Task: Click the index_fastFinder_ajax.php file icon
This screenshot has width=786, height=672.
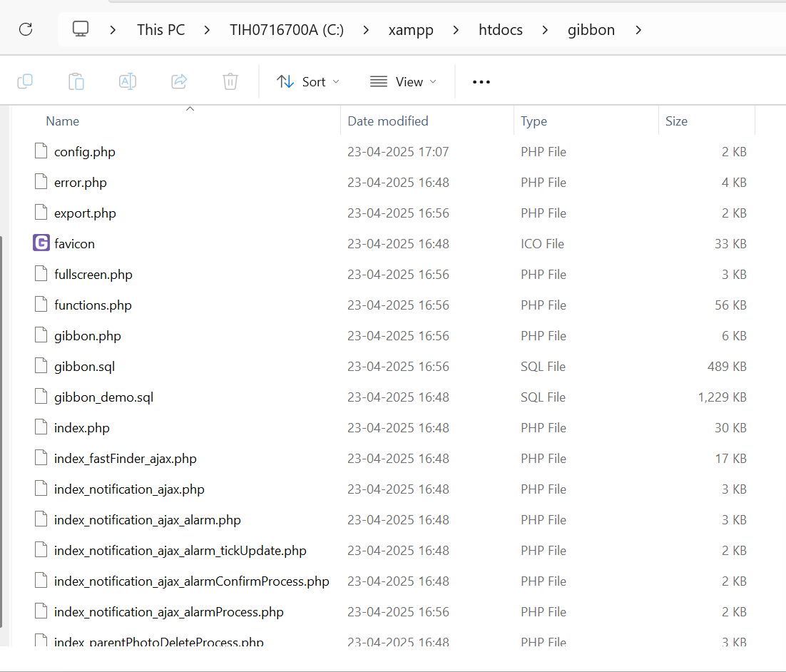Action: (41, 458)
